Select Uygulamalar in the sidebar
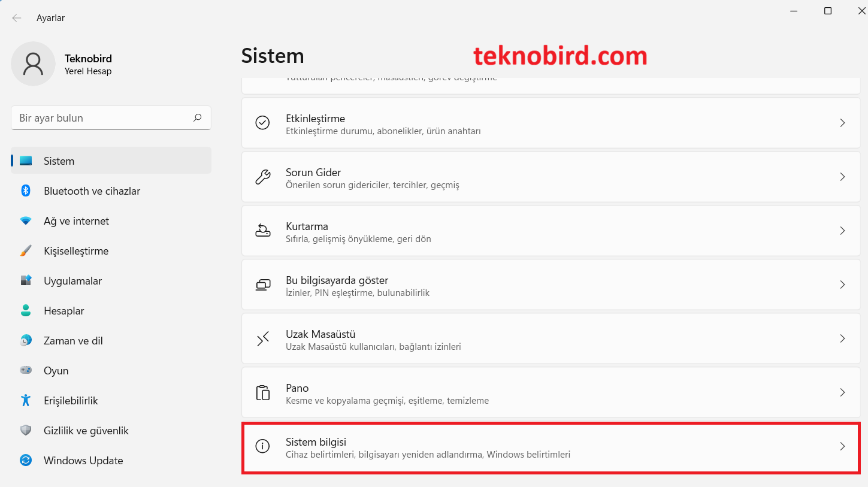This screenshot has height=487, width=868. (72, 281)
